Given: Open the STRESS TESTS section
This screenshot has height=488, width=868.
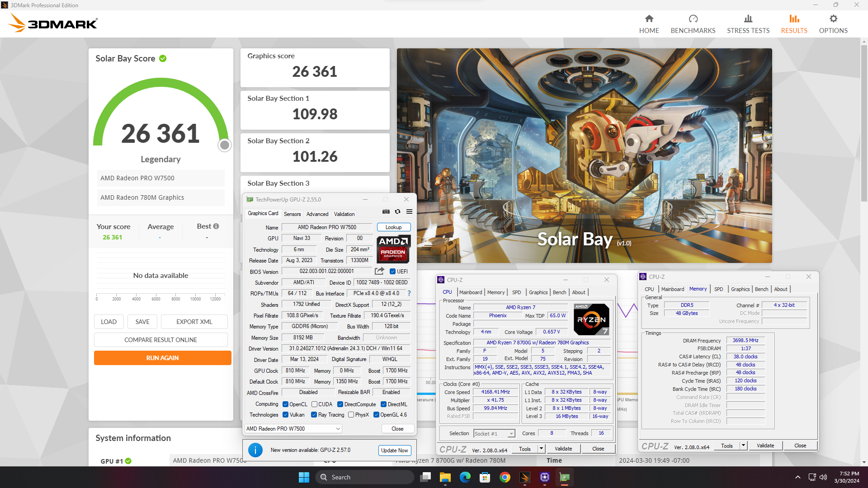Looking at the screenshot, I should [x=748, y=24].
